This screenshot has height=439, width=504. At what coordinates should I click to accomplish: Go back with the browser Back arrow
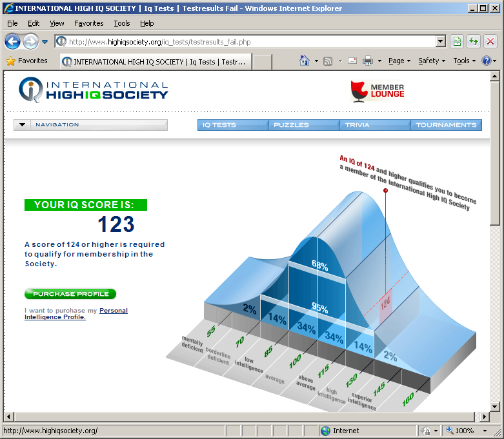12,42
